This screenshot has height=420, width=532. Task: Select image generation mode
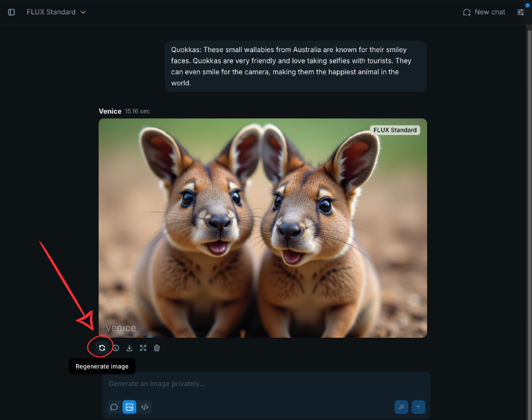coord(129,407)
